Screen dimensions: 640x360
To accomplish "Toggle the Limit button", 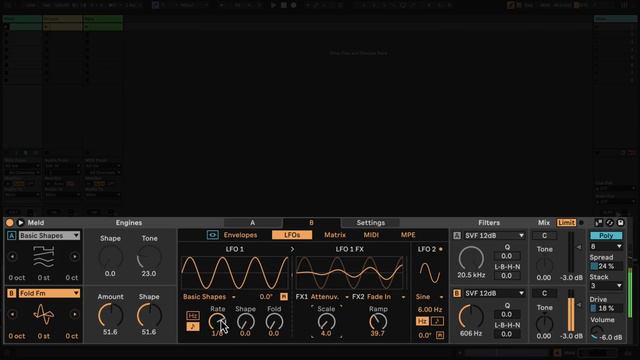I will click(x=567, y=222).
